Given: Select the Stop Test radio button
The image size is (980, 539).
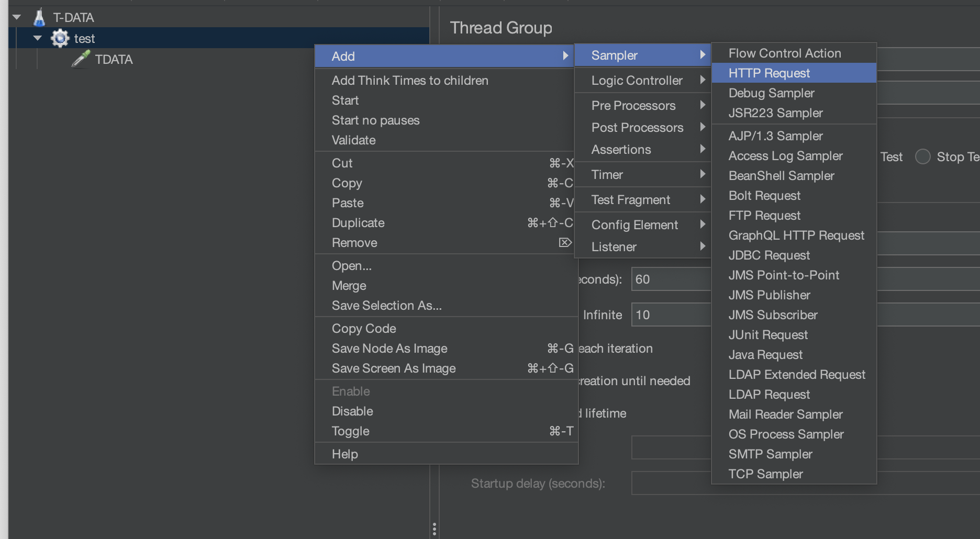Looking at the screenshot, I should 923,156.
